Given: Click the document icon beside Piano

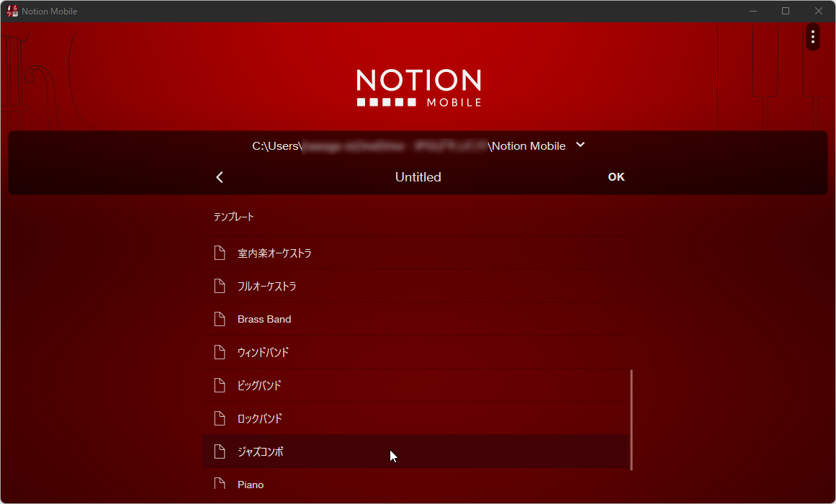Looking at the screenshot, I should click(220, 484).
